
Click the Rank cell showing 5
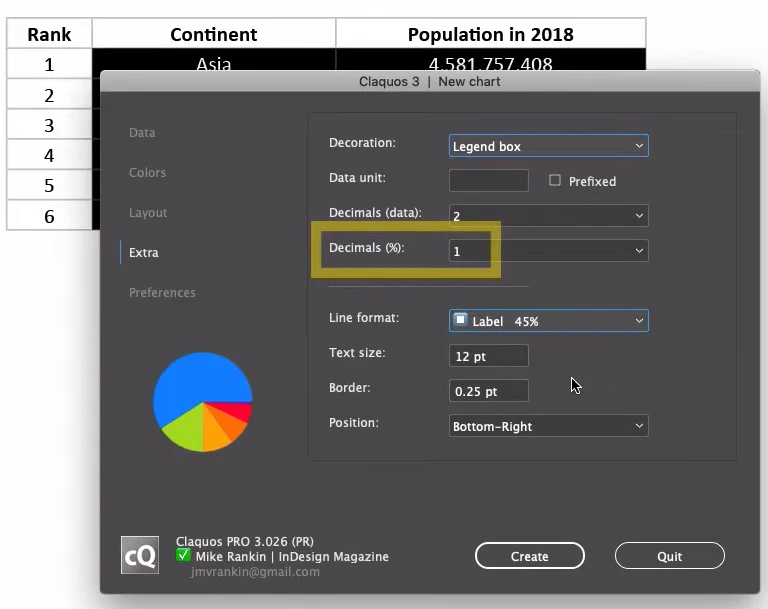(x=49, y=185)
